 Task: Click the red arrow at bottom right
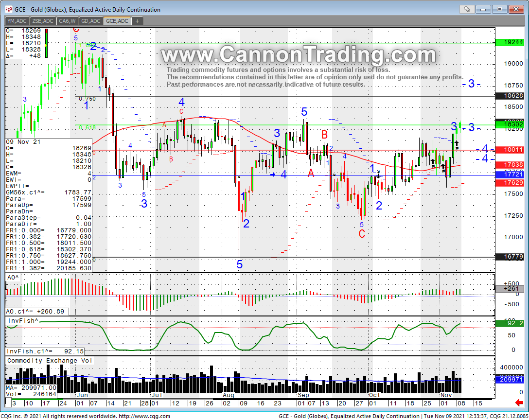[519, 403]
